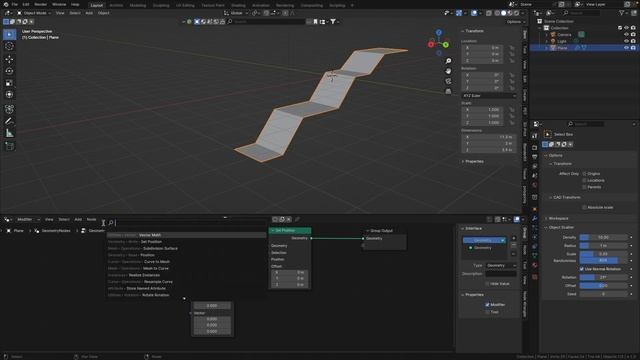Toggle the Use Normal Rotation checkbox
The image size is (640, 360).
coord(582,269)
